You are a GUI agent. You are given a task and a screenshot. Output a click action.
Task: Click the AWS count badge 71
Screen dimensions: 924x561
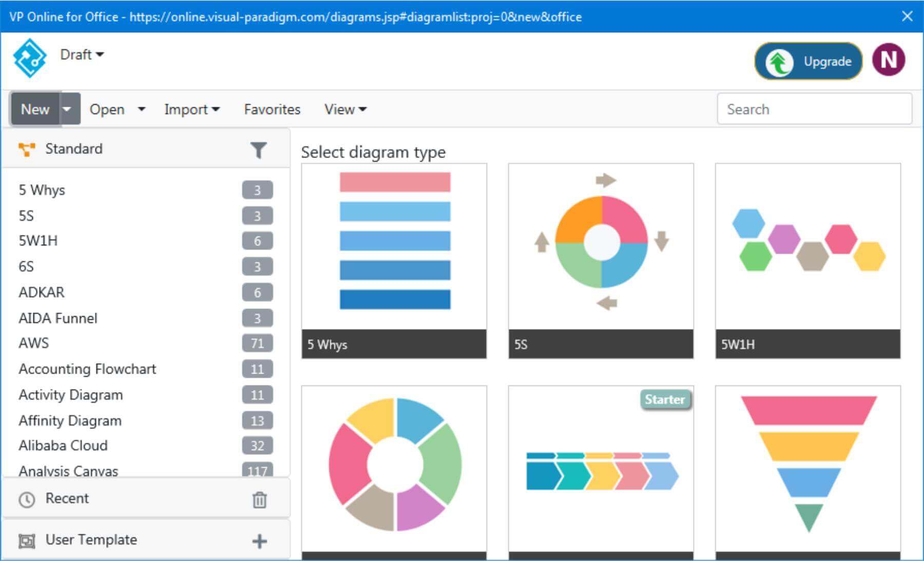[257, 343]
